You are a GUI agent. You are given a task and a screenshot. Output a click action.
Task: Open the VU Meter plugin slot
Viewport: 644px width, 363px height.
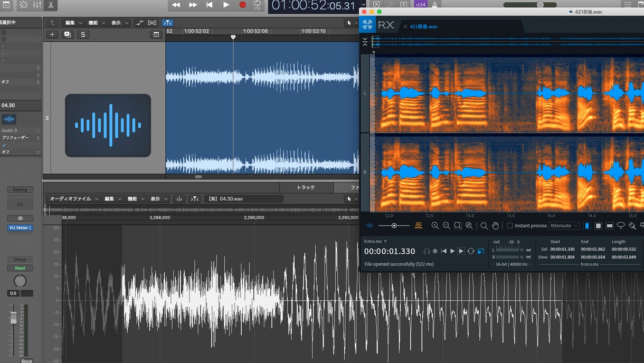click(x=20, y=228)
